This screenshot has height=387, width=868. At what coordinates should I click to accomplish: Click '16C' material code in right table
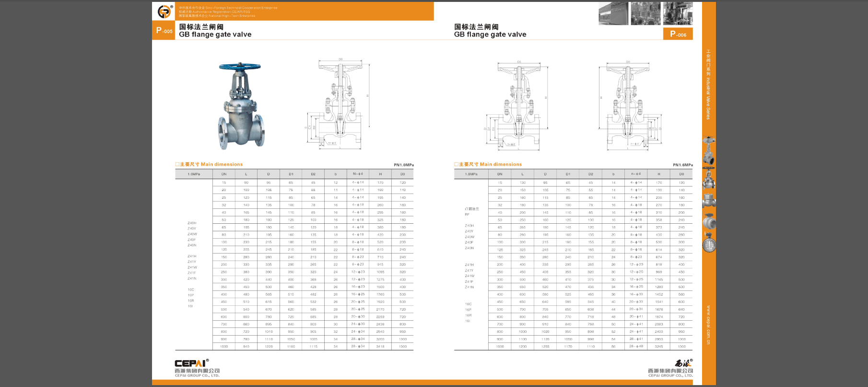click(x=468, y=304)
